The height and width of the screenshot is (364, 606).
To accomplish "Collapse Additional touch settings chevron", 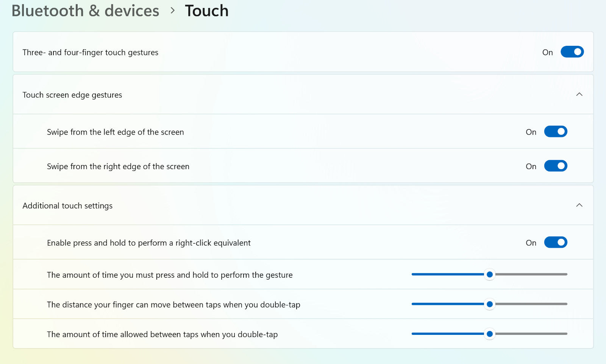I will coord(579,205).
